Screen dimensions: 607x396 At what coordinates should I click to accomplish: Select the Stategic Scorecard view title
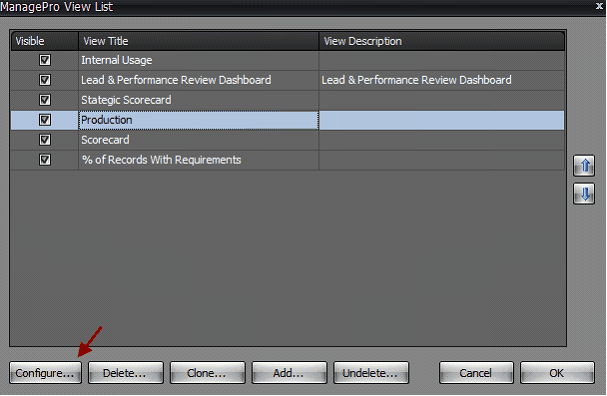click(199, 100)
